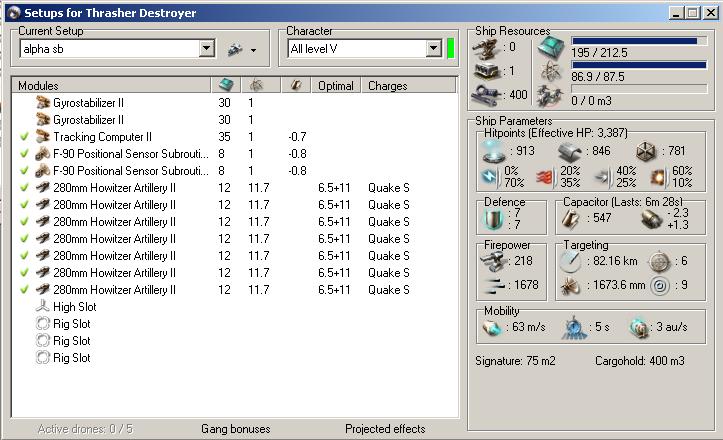Open Projected effects
Image resolution: width=723 pixels, height=440 pixels.
[385, 429]
